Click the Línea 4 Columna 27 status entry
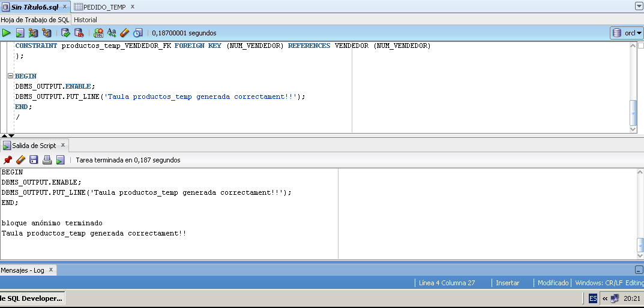644x308 pixels. tap(447, 283)
